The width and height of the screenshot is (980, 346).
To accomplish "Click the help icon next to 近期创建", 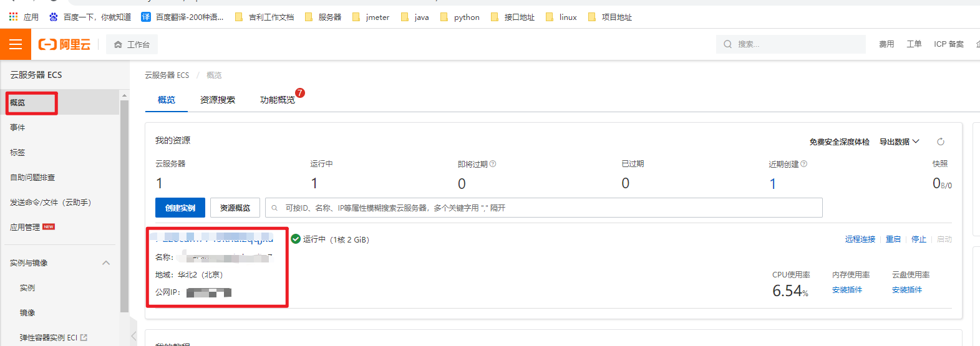I will [804, 164].
